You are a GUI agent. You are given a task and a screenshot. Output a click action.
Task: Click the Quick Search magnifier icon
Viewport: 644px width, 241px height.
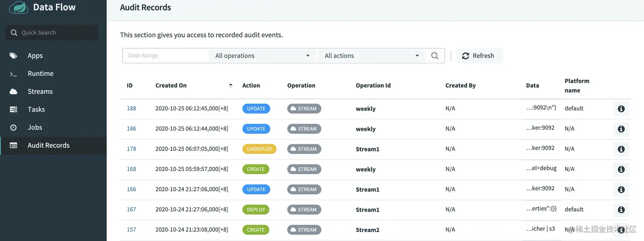tap(14, 33)
